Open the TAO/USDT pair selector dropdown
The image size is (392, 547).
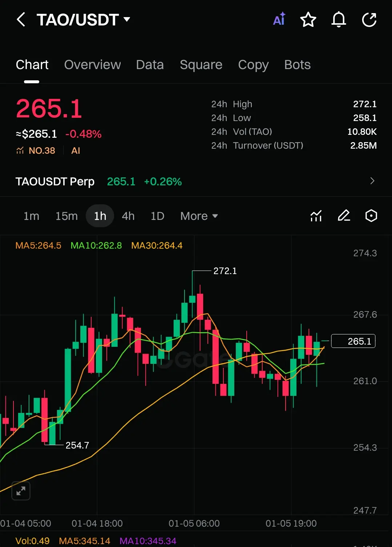click(x=84, y=20)
